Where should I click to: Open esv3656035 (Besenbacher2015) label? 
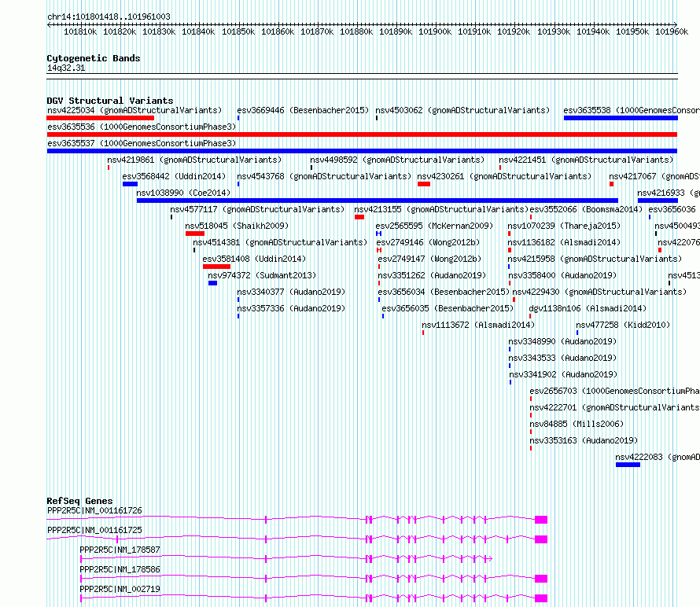click(x=448, y=308)
